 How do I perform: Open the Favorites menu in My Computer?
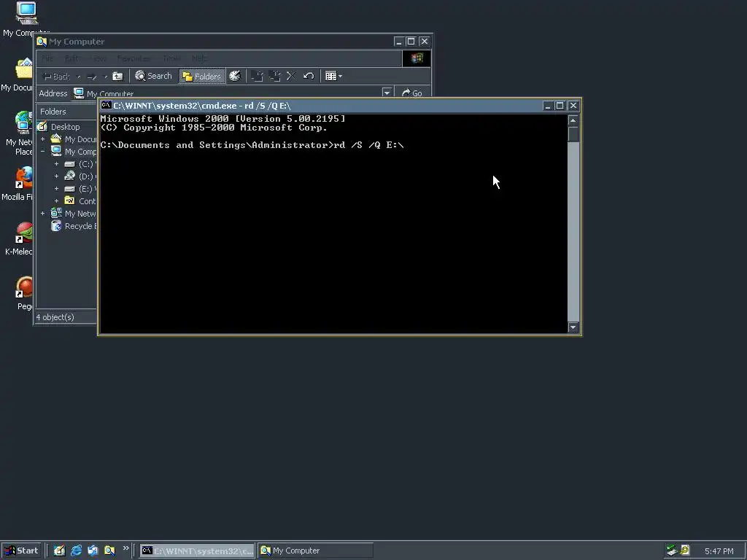coord(134,58)
